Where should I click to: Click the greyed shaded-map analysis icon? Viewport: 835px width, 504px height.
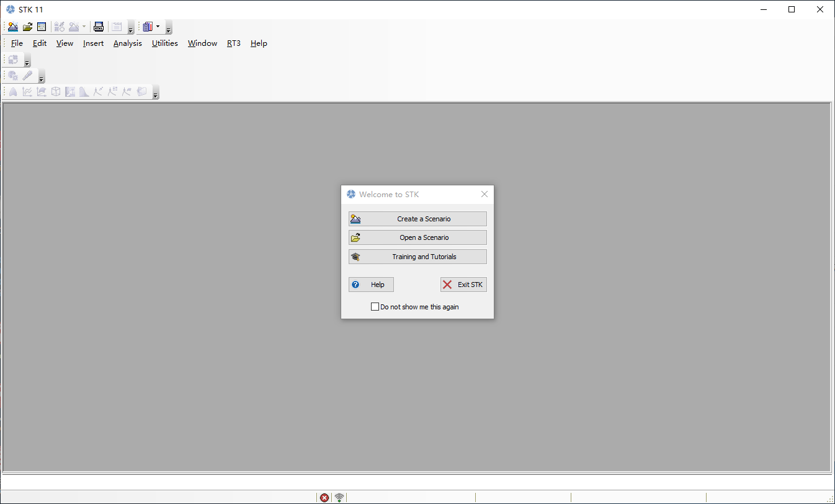point(70,92)
